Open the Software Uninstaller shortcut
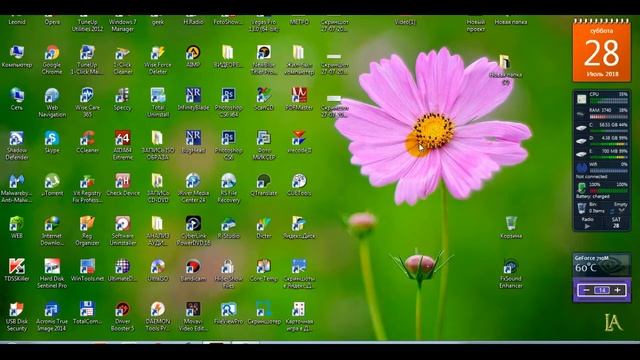 click(122, 231)
